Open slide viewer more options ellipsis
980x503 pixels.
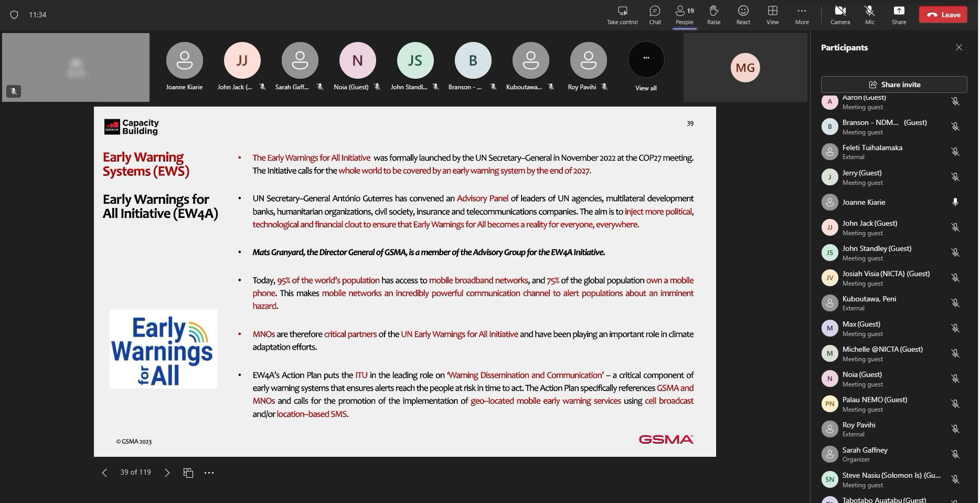209,473
